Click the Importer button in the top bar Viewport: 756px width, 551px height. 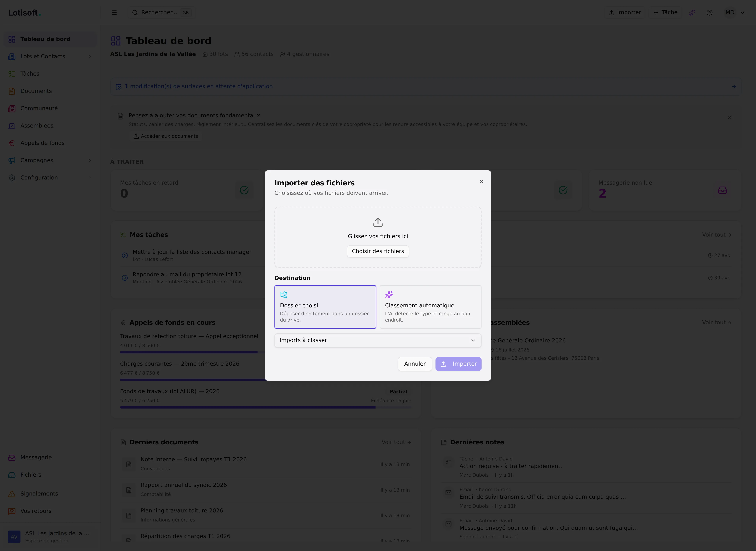pos(624,13)
